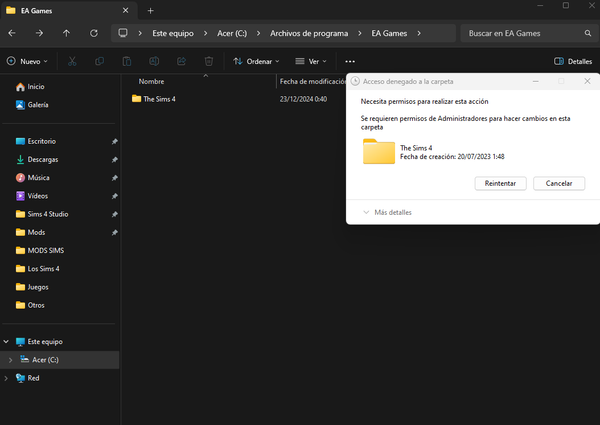Open chevron after Archivos de programa breadcrumb

pyautogui.click(x=360, y=33)
